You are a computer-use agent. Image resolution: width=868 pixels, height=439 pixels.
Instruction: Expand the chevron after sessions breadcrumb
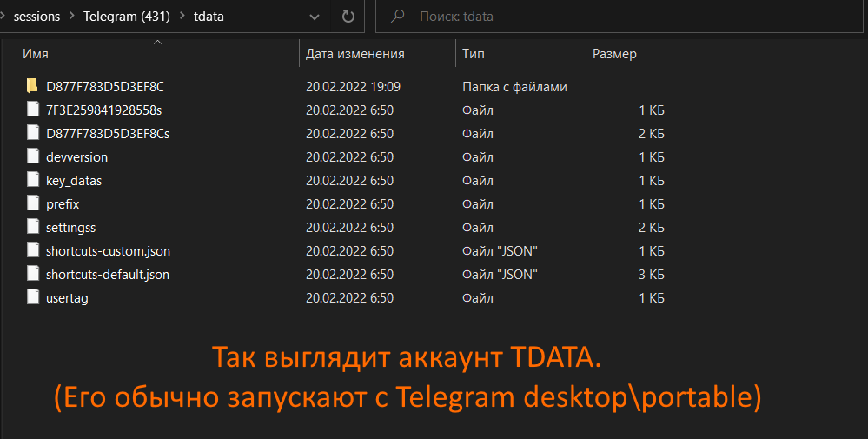coord(72,16)
